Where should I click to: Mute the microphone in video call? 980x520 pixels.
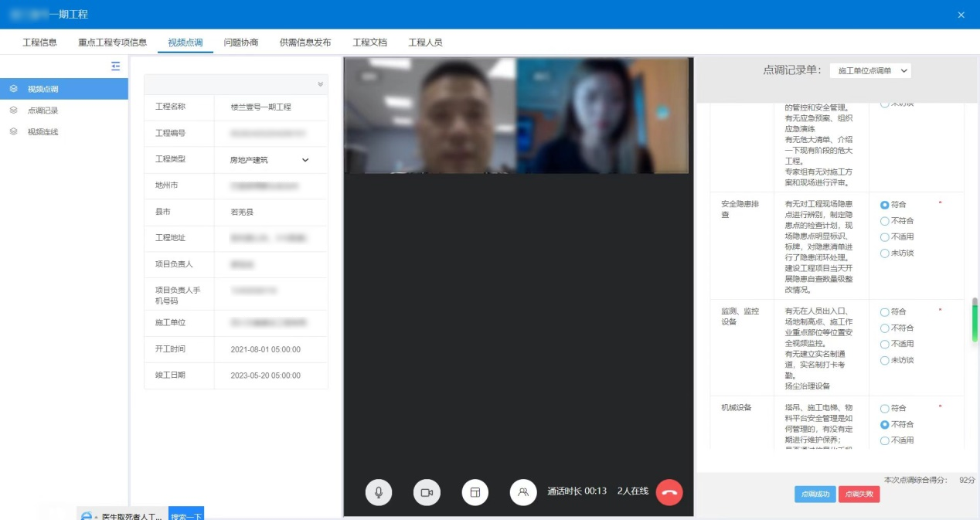(x=379, y=492)
